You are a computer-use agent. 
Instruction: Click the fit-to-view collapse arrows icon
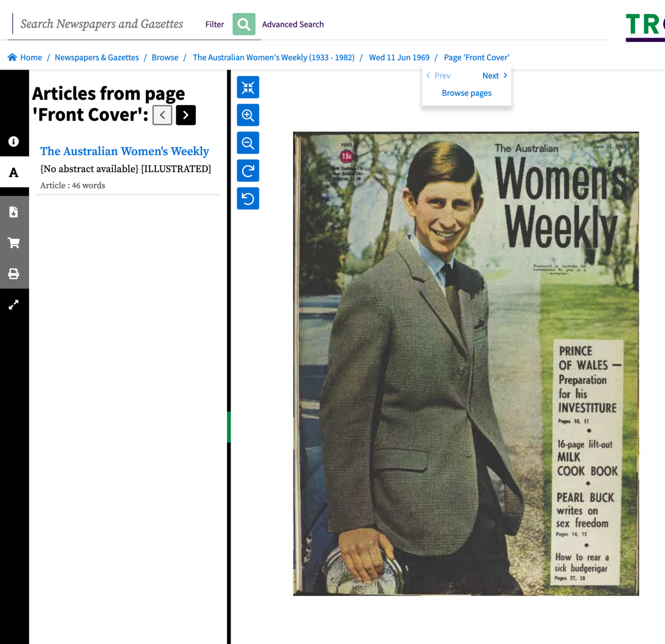tap(248, 87)
